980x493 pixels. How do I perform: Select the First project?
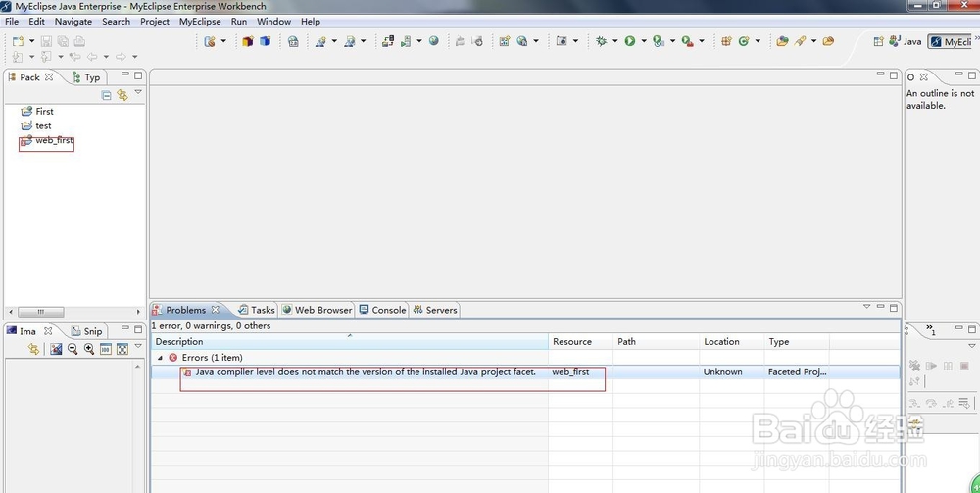coord(37,111)
